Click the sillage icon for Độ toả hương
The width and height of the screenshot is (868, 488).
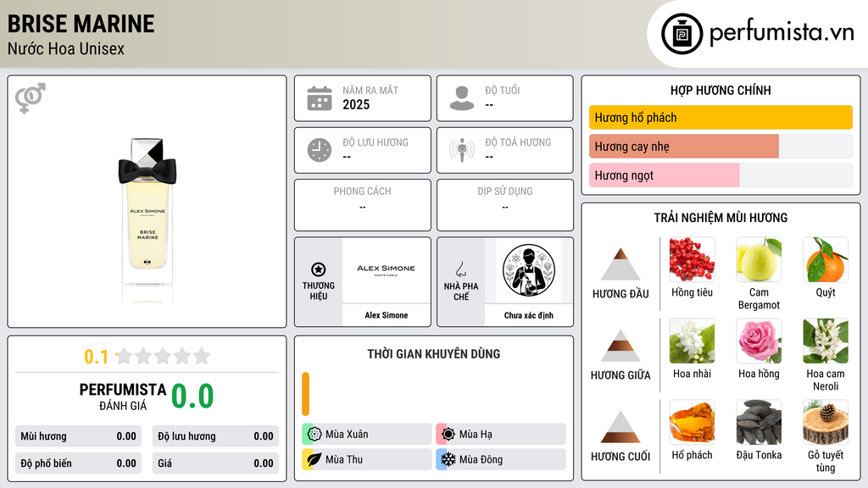(x=462, y=150)
